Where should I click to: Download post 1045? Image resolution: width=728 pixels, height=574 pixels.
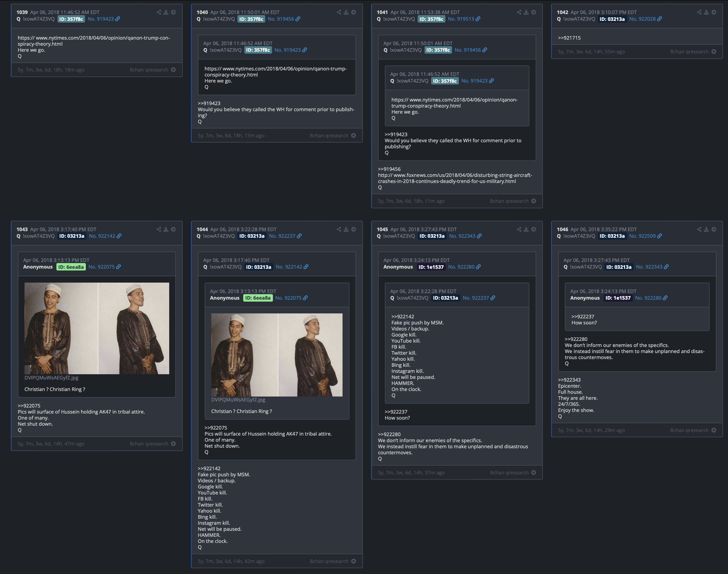(x=526, y=229)
